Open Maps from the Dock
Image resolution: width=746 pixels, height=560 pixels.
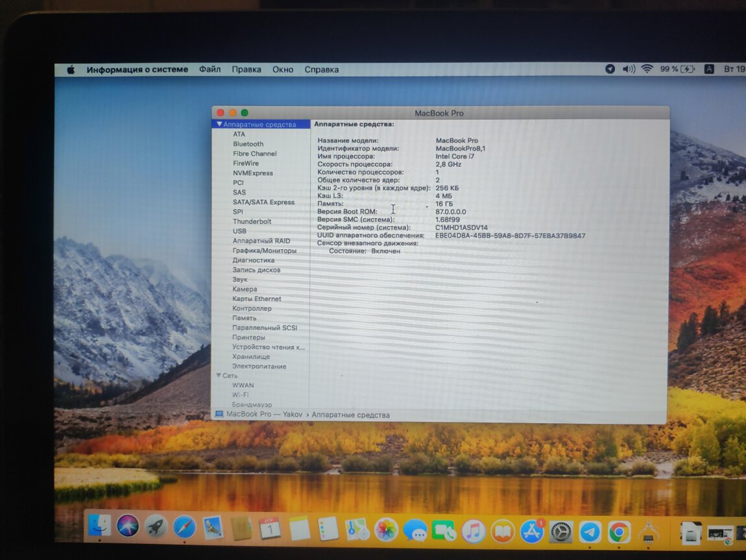pos(357,530)
